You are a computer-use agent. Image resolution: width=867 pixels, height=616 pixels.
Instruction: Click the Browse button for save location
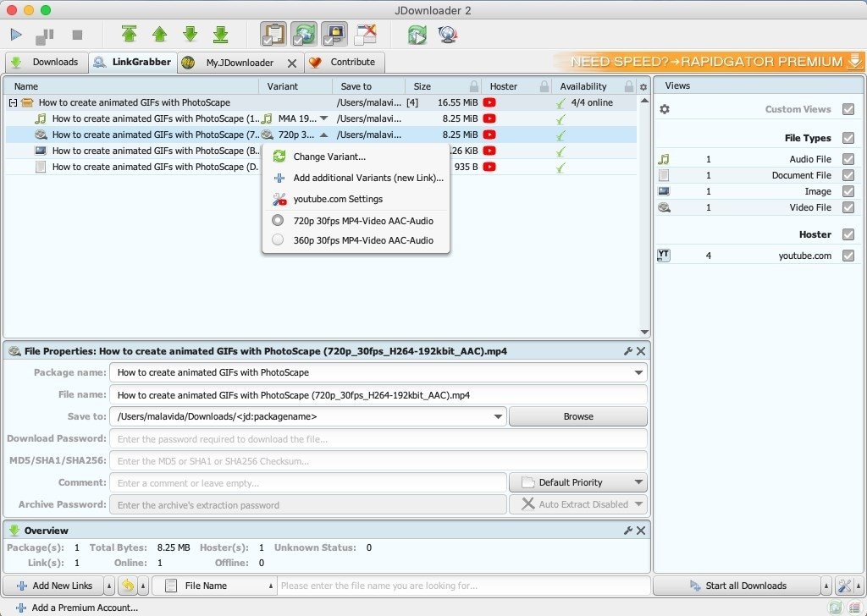577,415
